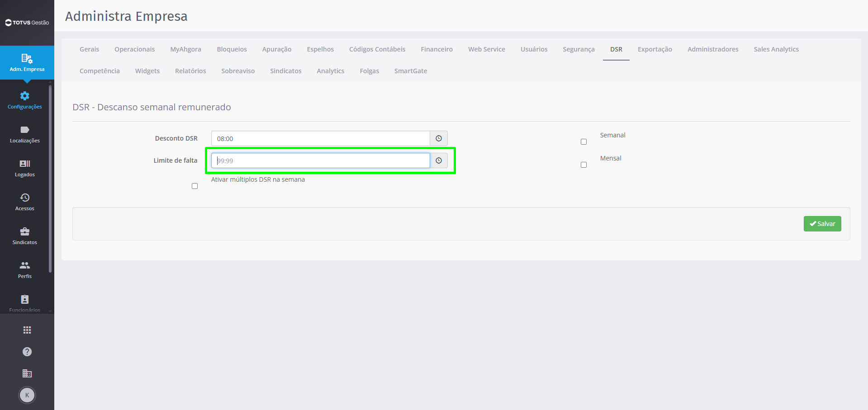Click the help question mark icon

(x=27, y=352)
